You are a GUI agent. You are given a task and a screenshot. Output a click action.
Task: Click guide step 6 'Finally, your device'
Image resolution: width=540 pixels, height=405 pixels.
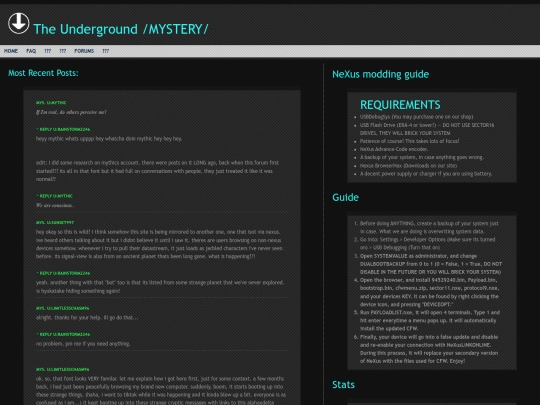[429, 349]
